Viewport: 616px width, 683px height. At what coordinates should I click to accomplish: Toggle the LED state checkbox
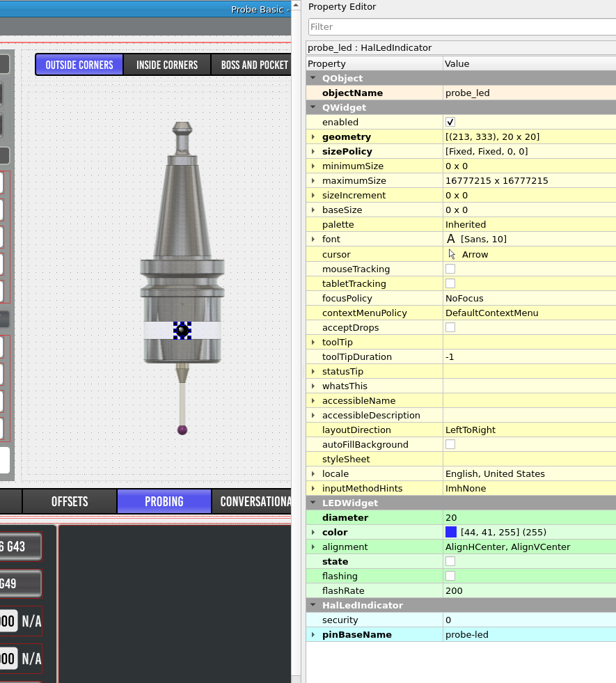[x=450, y=561]
